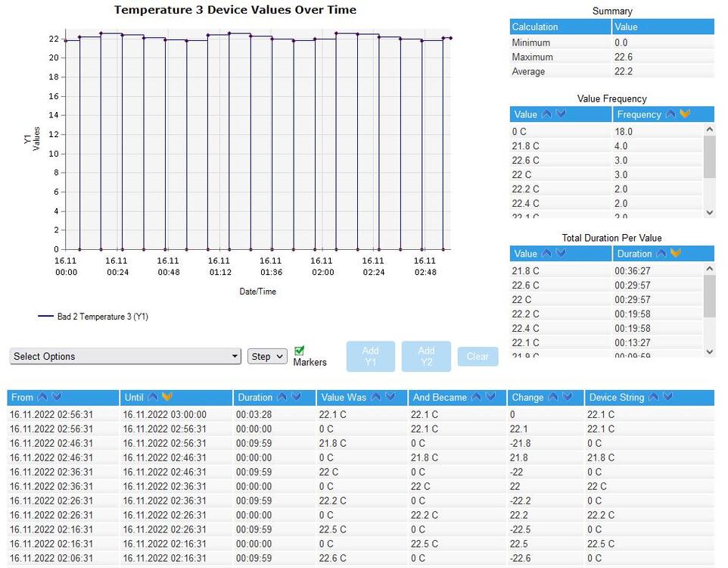
Task: Sort Frequency column descending in Value Frequency
Action: pyautogui.click(x=685, y=114)
